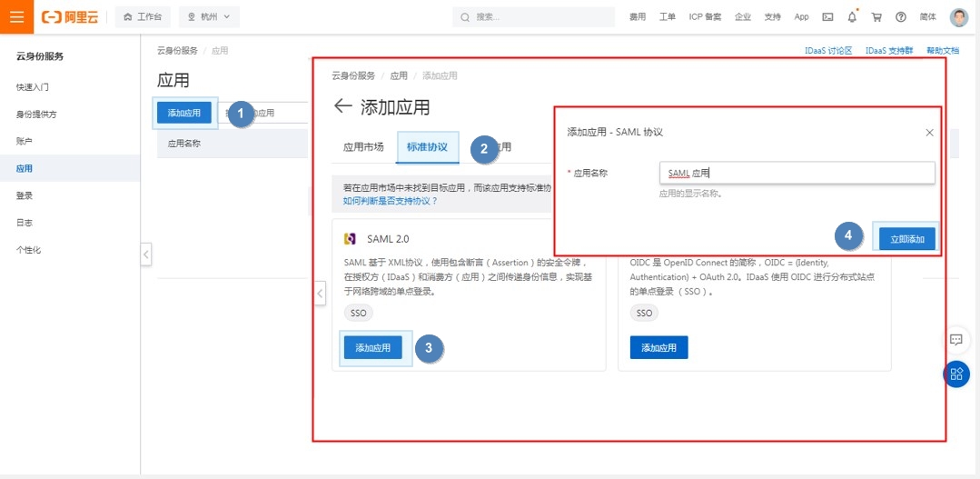Image resolution: width=980 pixels, height=479 pixels.
Task: Open the Cloud Shell terminal icon
Action: (x=827, y=16)
